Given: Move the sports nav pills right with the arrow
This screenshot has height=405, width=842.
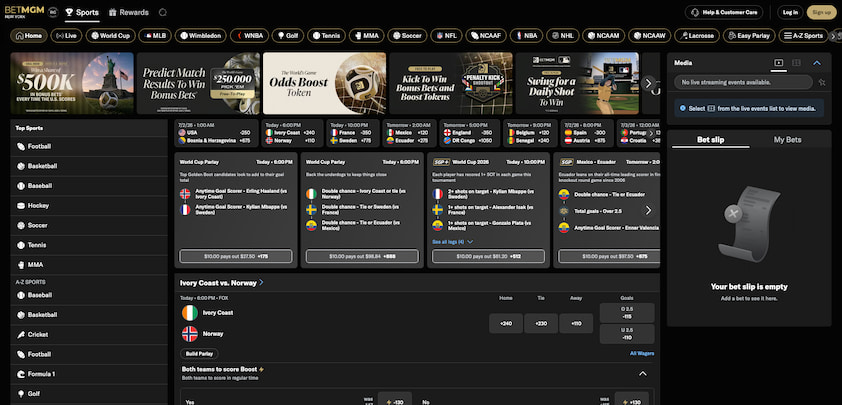Looking at the screenshot, I should point(833,36).
